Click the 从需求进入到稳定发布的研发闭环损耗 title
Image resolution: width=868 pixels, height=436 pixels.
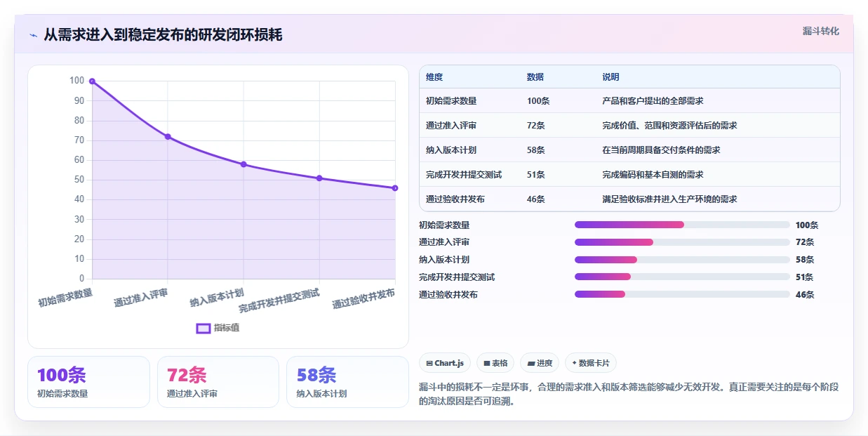point(163,34)
